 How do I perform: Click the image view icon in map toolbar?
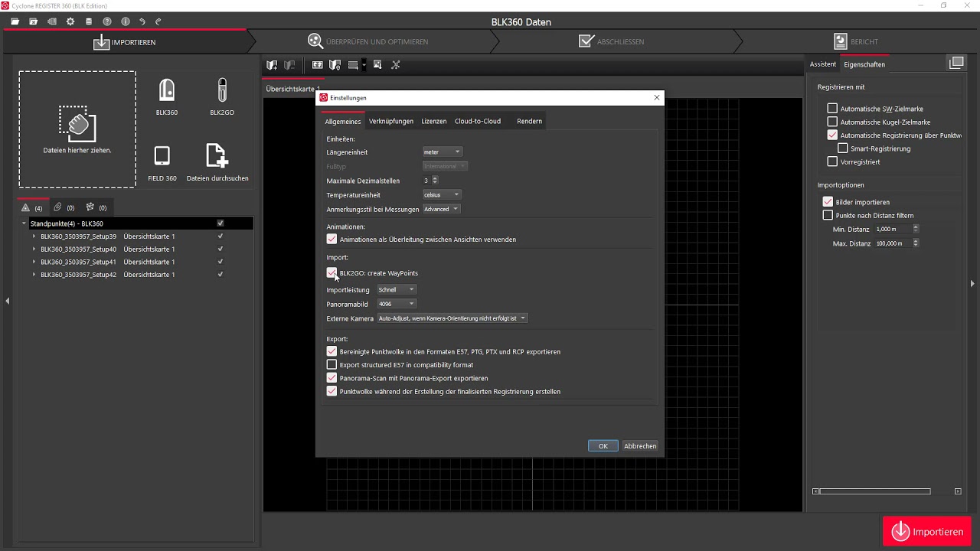(377, 65)
